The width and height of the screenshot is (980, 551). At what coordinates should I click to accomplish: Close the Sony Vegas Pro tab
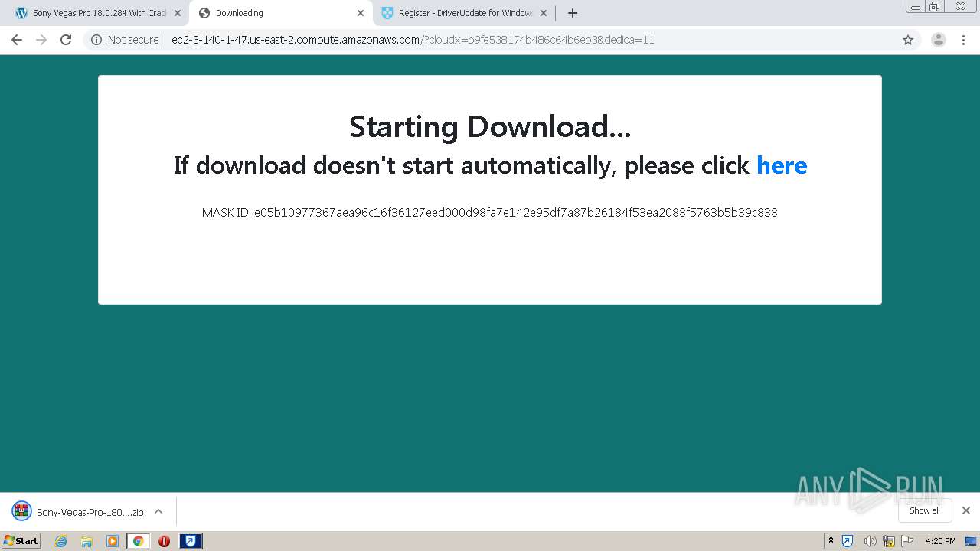[178, 13]
